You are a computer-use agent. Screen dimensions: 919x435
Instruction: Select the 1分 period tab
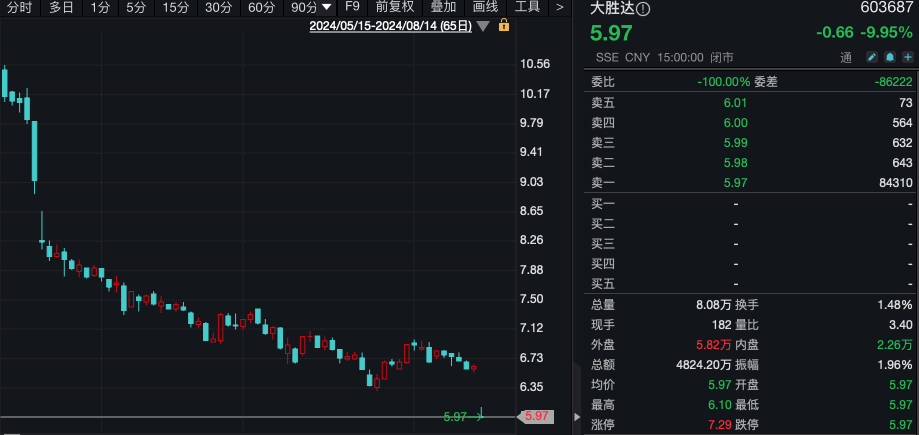point(100,8)
